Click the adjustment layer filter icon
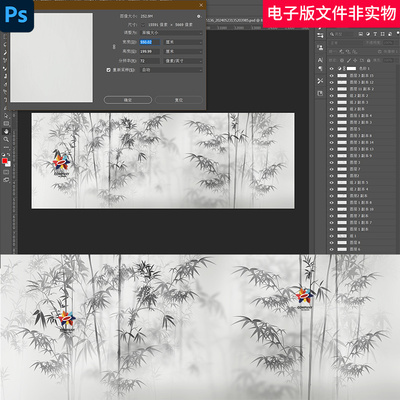The image size is (400, 400). click(x=368, y=34)
